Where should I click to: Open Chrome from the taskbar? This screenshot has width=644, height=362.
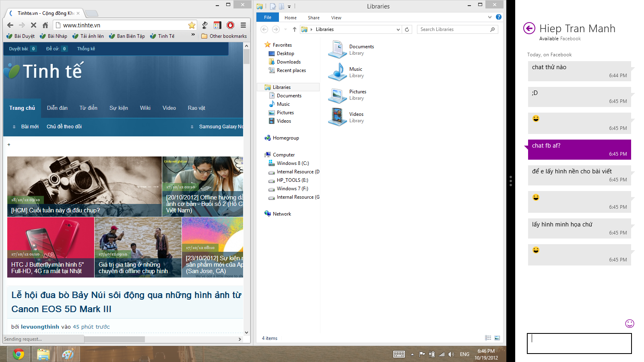tap(19, 354)
